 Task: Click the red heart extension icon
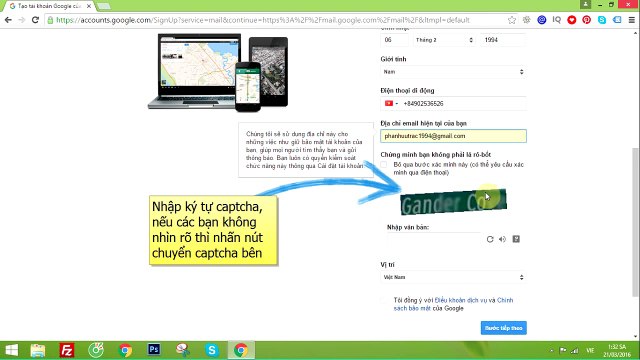(571, 20)
